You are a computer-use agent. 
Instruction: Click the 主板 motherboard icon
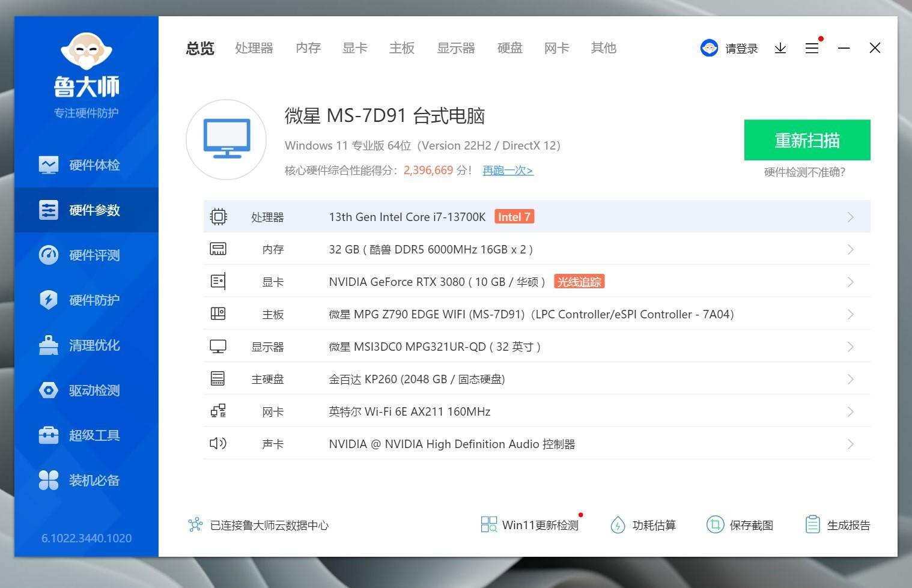218,314
